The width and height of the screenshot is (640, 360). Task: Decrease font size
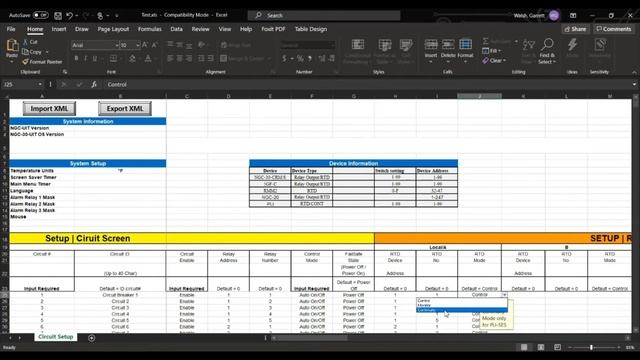click(154, 45)
